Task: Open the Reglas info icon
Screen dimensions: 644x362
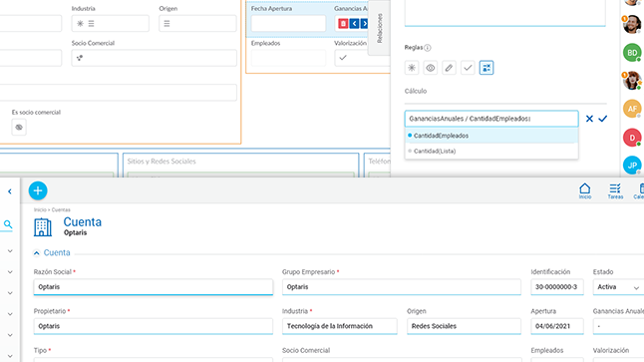Action: point(428,48)
